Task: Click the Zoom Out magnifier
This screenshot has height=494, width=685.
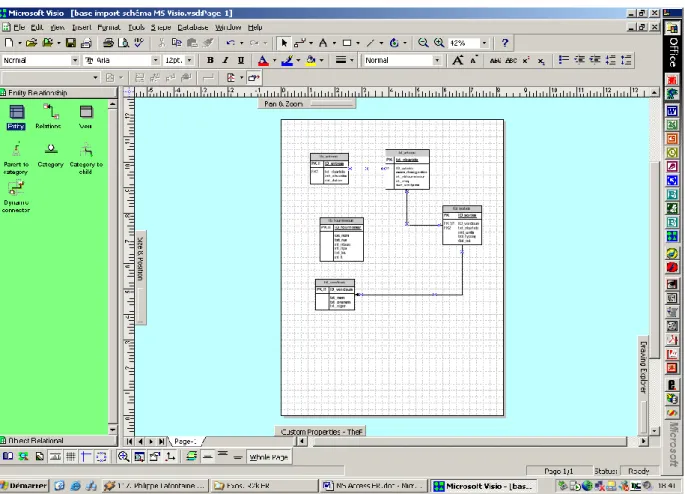Action: click(422, 43)
